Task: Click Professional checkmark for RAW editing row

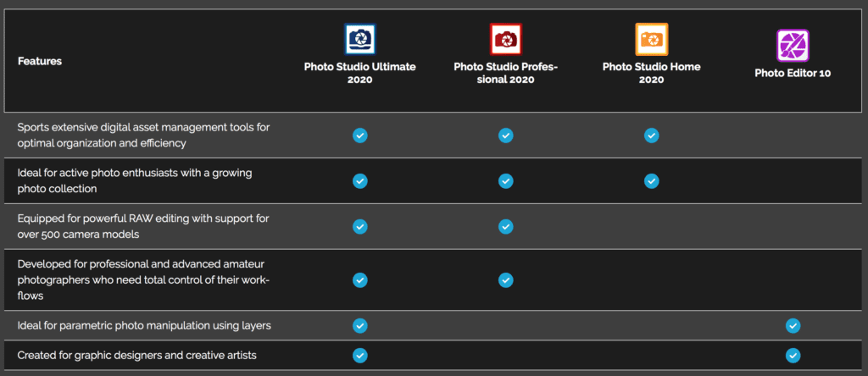Action: (x=505, y=226)
